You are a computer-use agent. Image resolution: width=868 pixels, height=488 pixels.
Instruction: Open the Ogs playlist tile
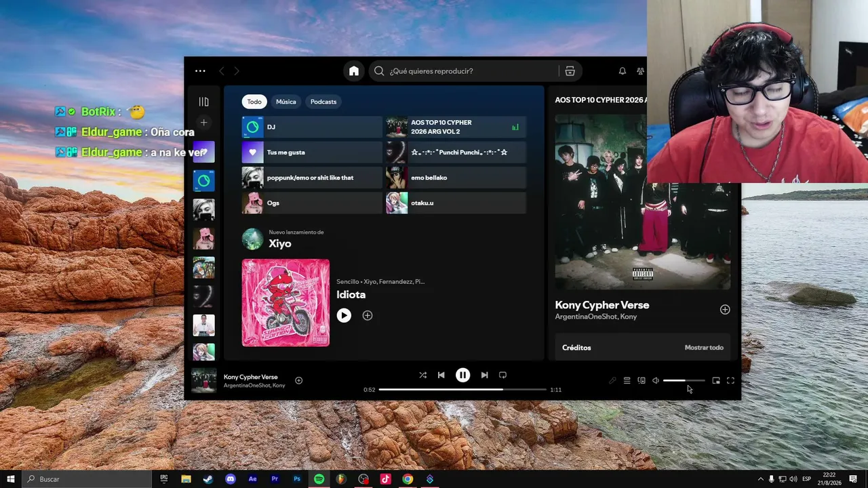coord(312,203)
